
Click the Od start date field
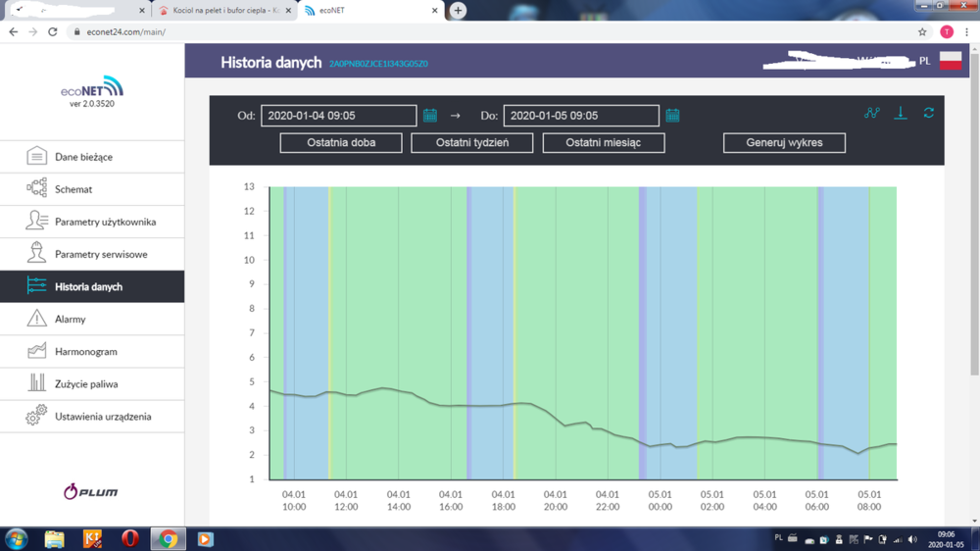[338, 116]
